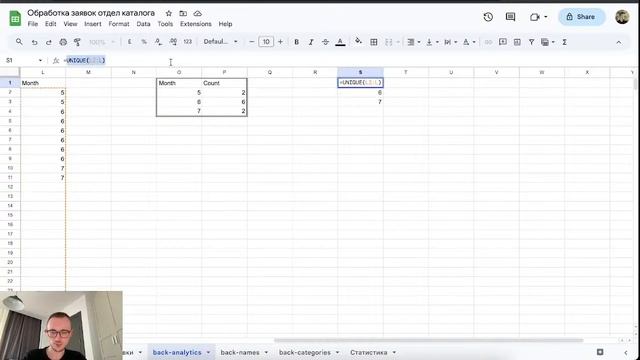Open the comments history icon
The height and width of the screenshot is (360, 640).
pos(510,17)
